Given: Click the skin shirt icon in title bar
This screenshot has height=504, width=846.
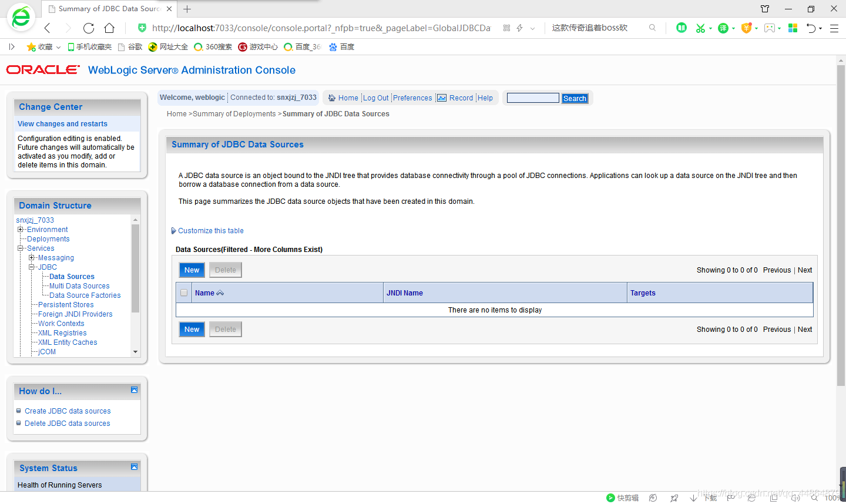Looking at the screenshot, I should [x=765, y=9].
